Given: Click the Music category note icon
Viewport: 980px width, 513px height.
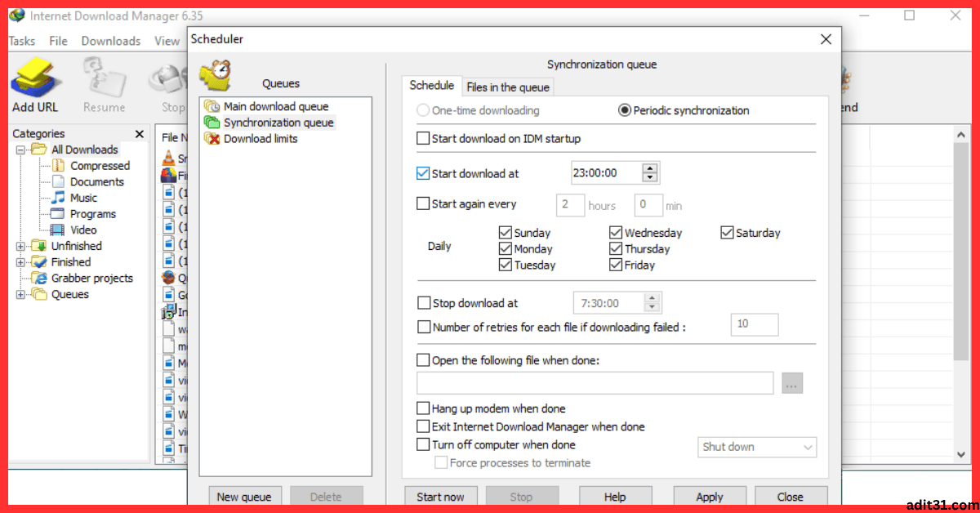Looking at the screenshot, I should coord(58,198).
